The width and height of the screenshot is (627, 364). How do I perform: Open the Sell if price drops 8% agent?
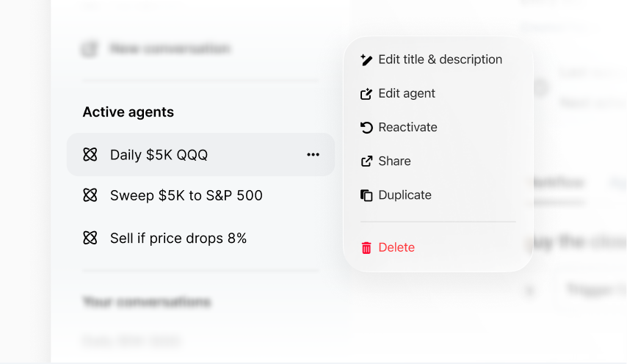178,238
